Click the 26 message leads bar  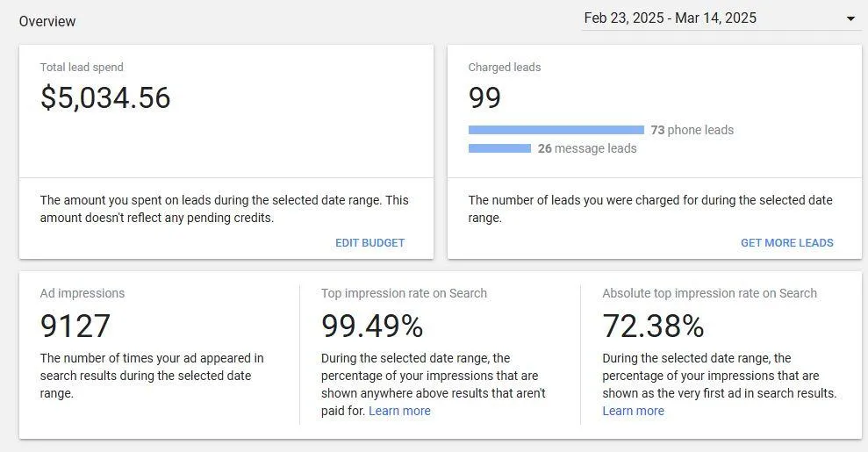click(499, 148)
